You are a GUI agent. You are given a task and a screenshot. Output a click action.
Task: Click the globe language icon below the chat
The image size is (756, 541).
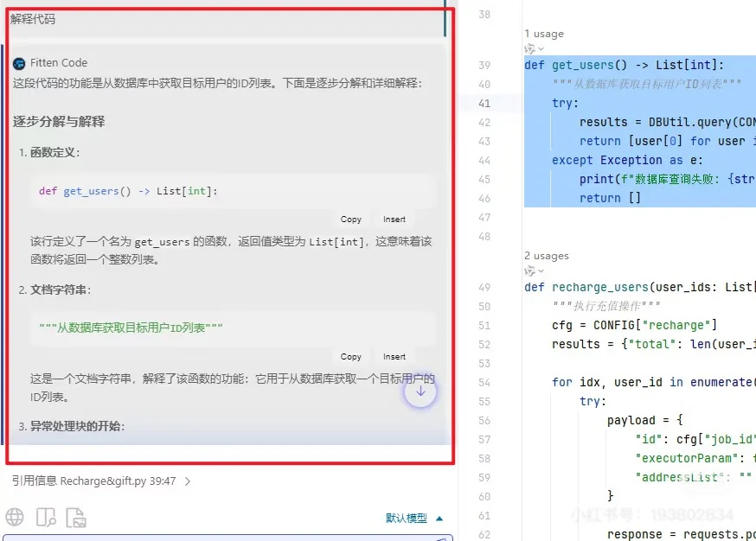tap(14, 517)
